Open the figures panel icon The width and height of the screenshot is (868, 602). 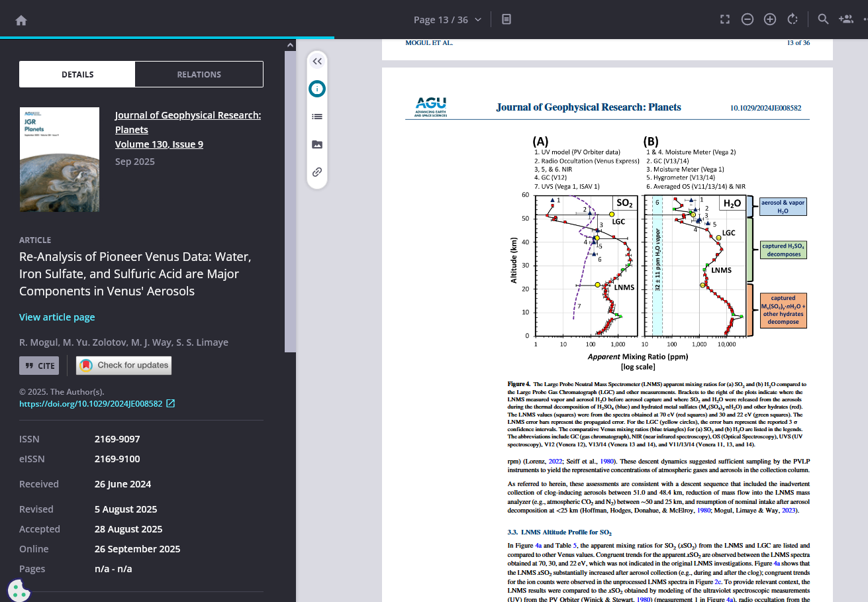point(317,144)
